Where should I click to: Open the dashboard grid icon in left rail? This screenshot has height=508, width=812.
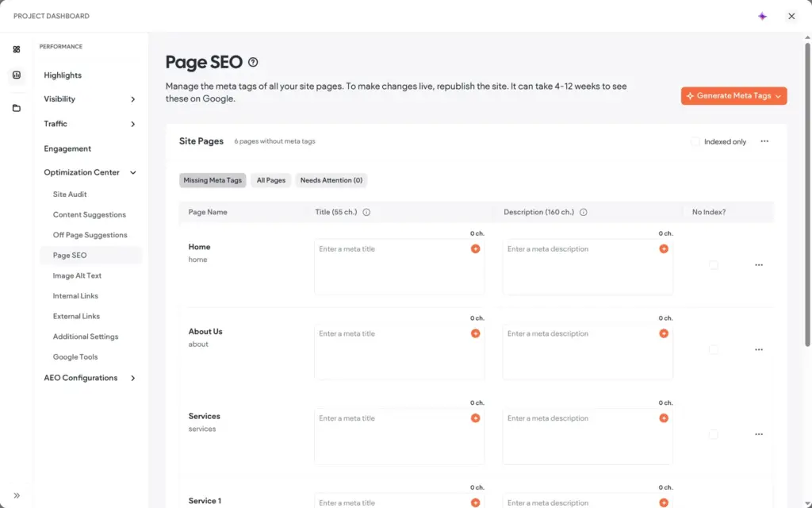pyautogui.click(x=17, y=49)
